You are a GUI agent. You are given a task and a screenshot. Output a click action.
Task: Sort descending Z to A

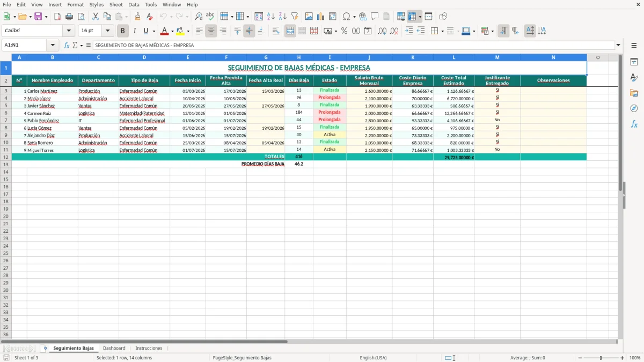click(x=282, y=17)
